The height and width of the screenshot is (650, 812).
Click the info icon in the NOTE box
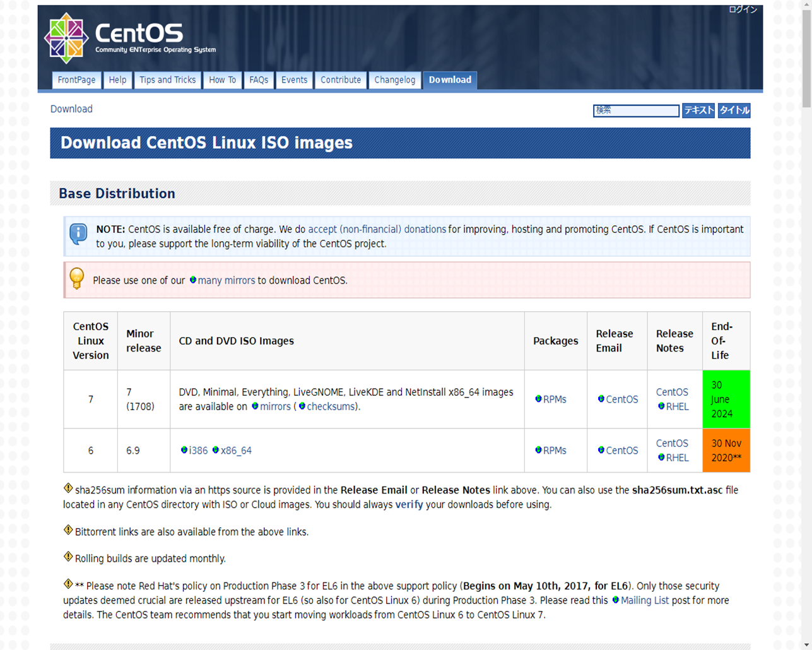coord(78,233)
